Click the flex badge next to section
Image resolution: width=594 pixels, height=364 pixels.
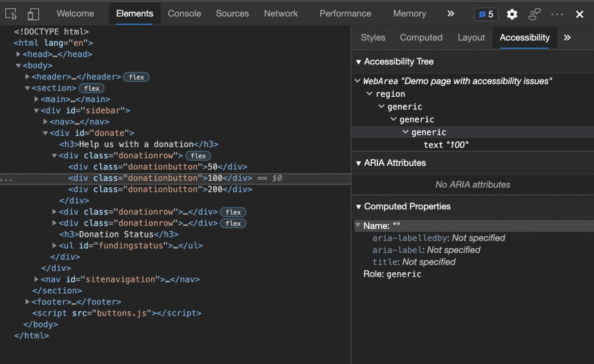[x=91, y=88]
